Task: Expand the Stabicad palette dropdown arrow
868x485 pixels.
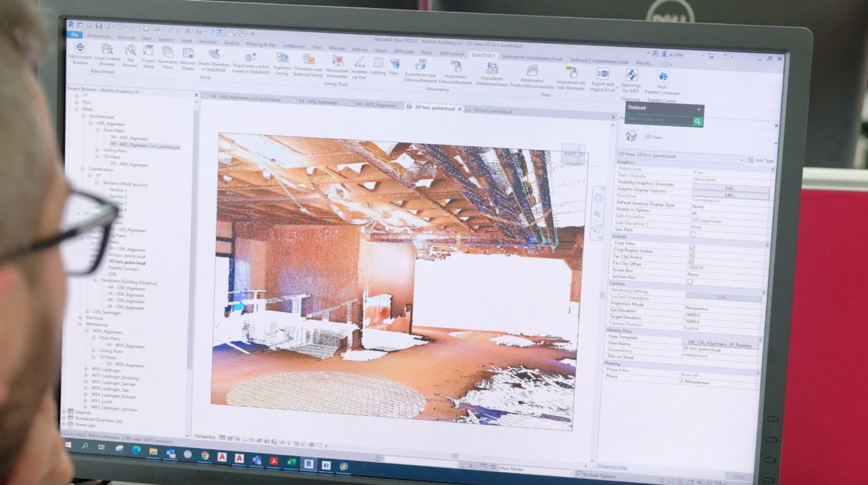Action: pos(699,110)
